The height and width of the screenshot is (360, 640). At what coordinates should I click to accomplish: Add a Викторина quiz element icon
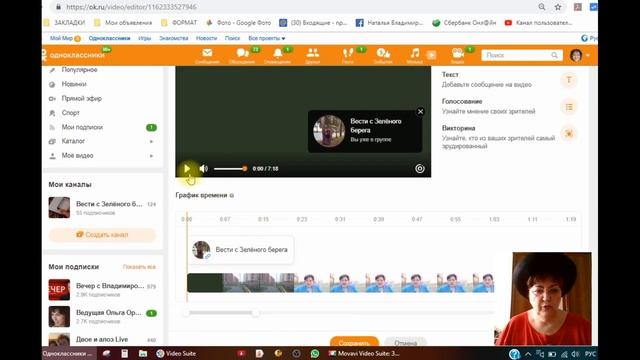point(569,133)
